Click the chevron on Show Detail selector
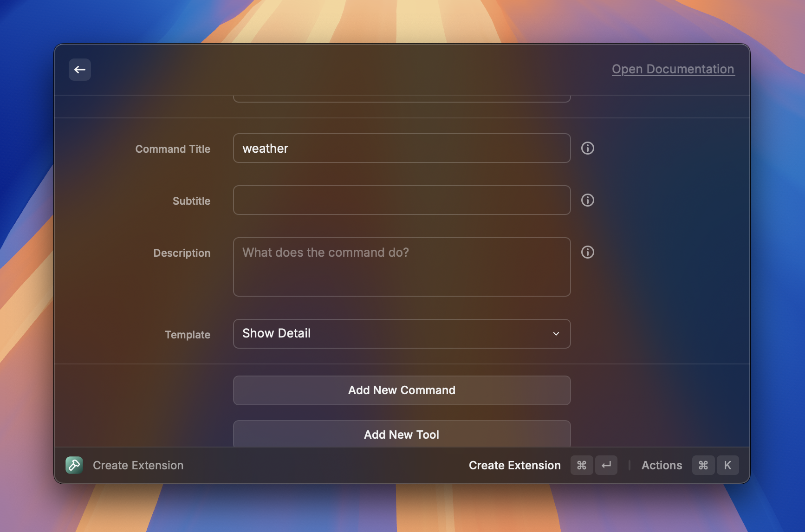This screenshot has width=805, height=532. click(556, 333)
